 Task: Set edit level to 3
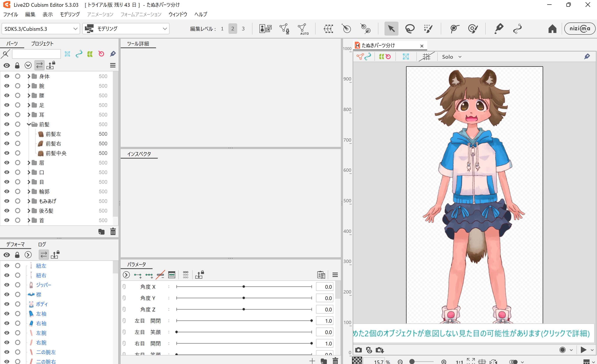point(243,29)
